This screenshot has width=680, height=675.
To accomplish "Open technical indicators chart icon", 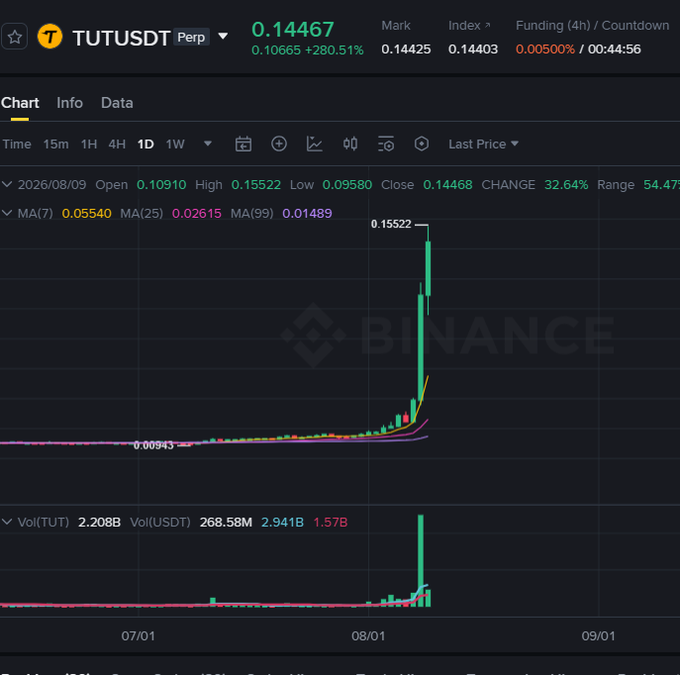I will point(314,144).
